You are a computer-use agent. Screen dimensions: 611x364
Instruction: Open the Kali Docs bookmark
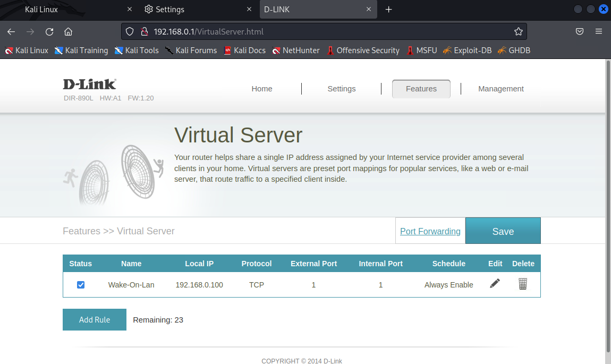(245, 50)
